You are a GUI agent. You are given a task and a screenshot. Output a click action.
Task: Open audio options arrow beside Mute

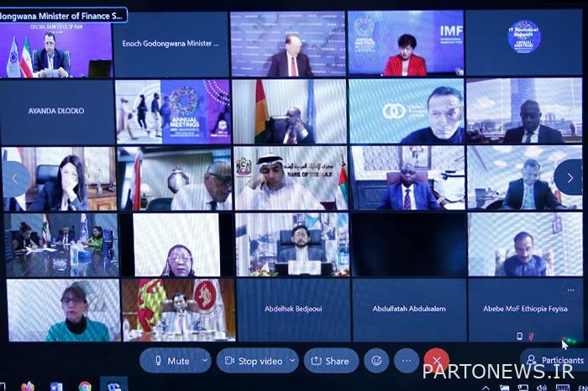pos(205,361)
